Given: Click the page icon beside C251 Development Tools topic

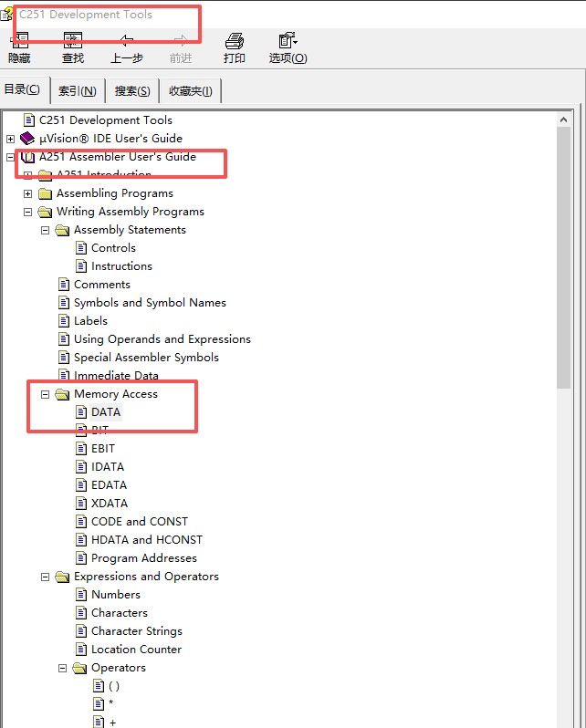Looking at the screenshot, I should click(29, 120).
